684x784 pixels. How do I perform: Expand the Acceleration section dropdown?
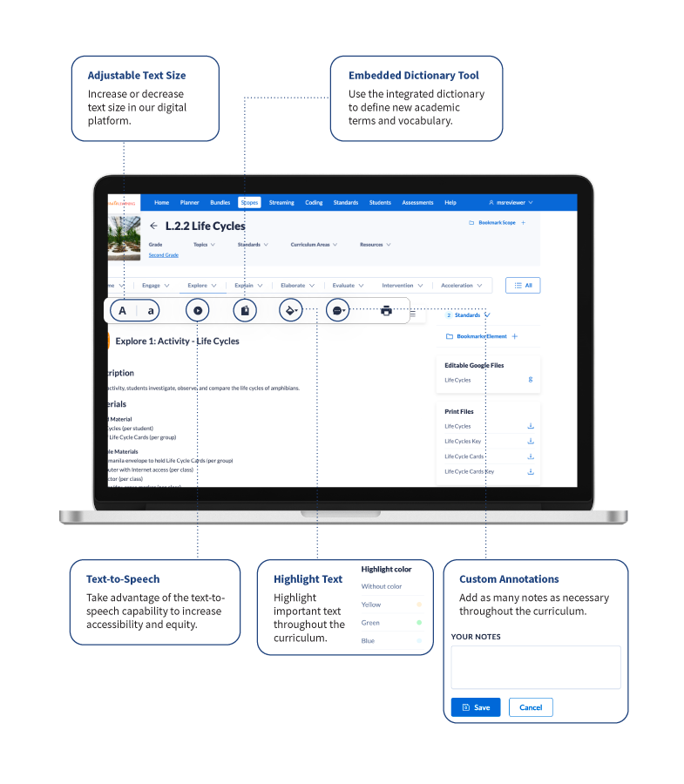click(x=462, y=286)
